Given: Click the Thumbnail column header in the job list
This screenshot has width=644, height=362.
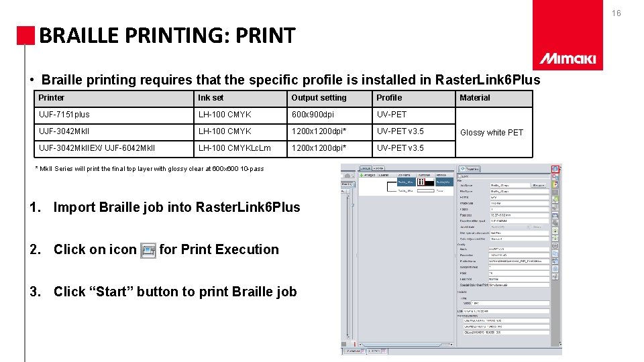Looking at the screenshot, I should pos(425,175).
